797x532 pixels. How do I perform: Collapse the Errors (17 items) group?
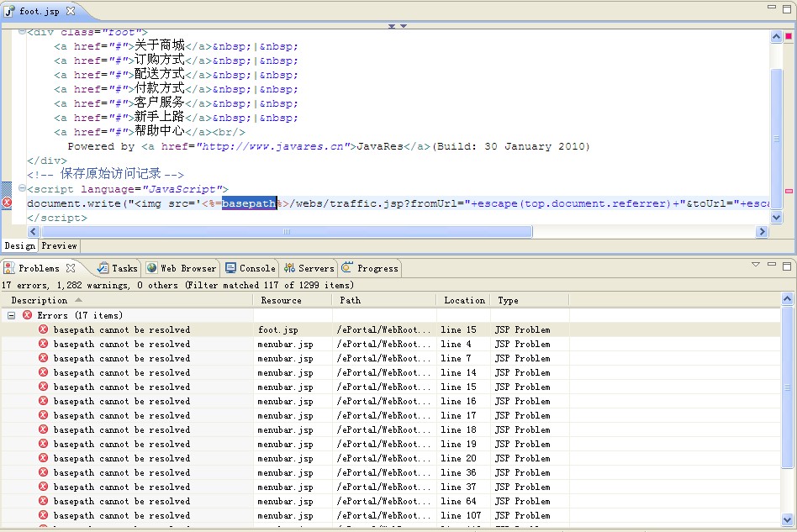(x=12, y=315)
